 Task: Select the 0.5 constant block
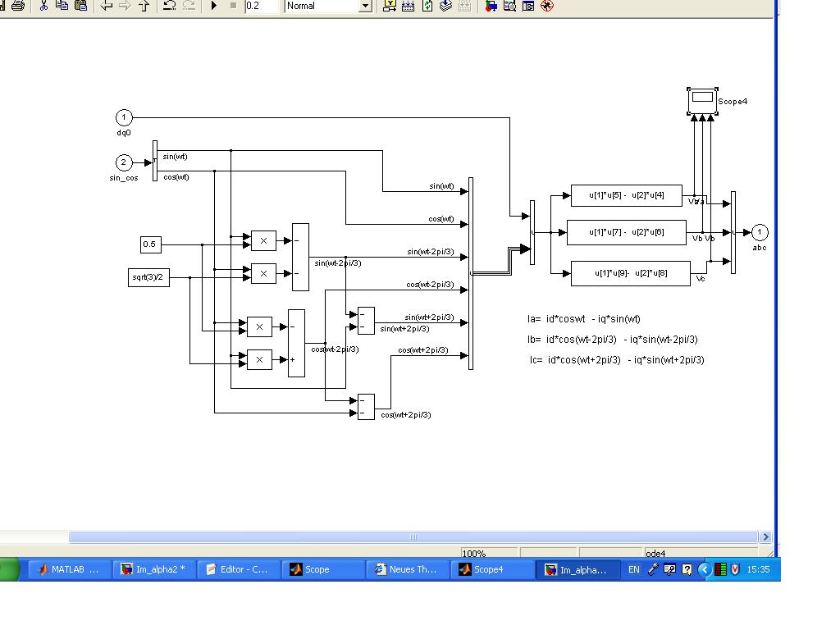(150, 244)
